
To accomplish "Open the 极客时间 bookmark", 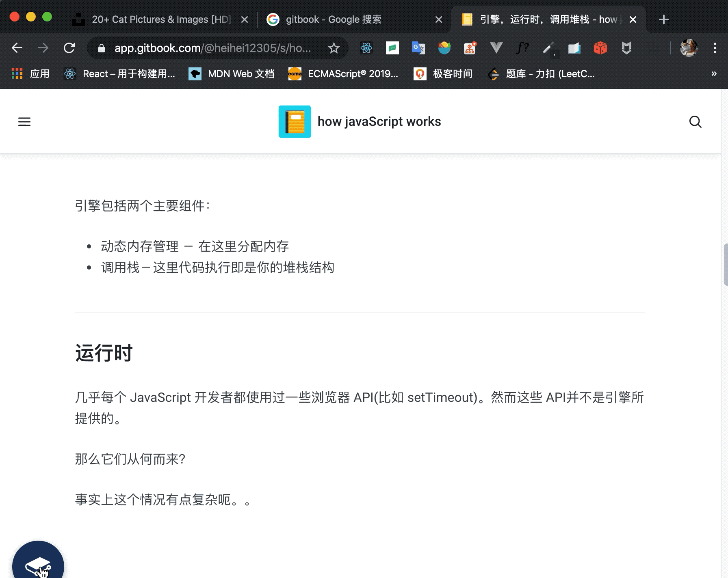I will click(x=443, y=74).
